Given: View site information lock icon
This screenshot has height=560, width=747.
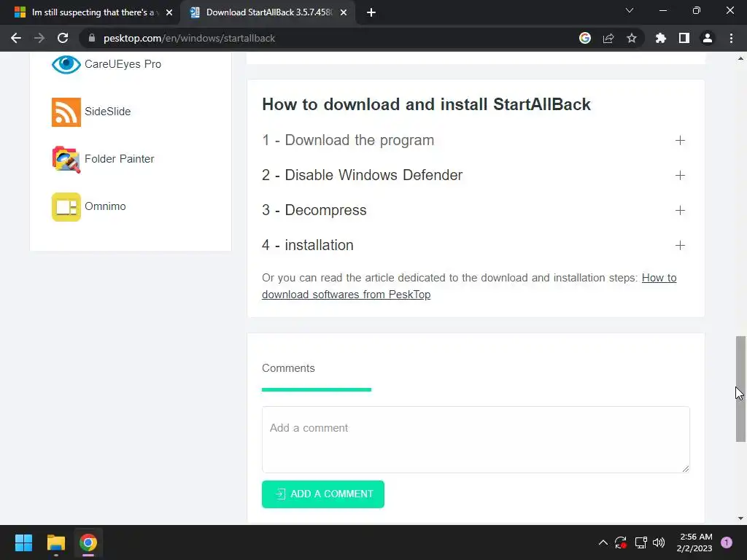Looking at the screenshot, I should pyautogui.click(x=92, y=38).
